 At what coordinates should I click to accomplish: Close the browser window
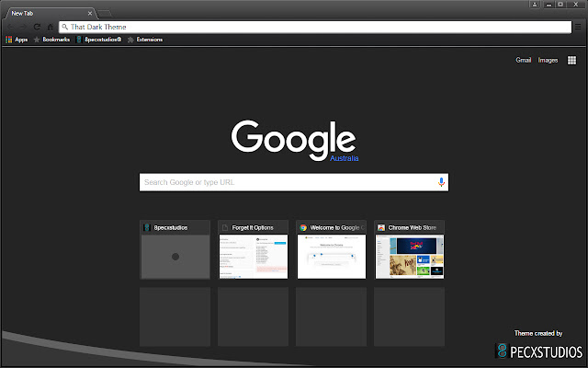pyautogui.click(x=576, y=4)
